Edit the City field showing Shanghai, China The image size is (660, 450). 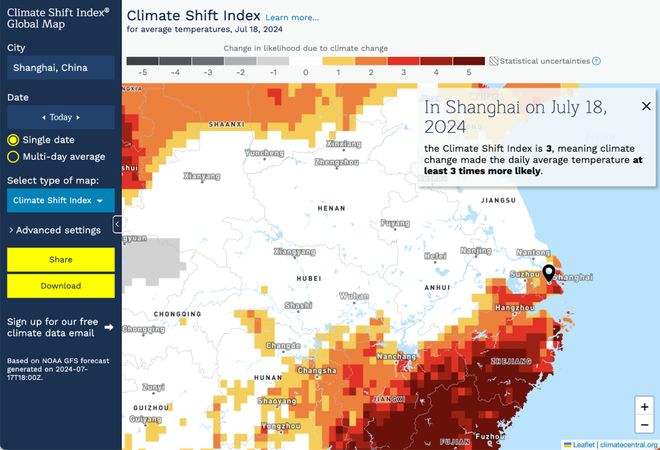click(61, 68)
